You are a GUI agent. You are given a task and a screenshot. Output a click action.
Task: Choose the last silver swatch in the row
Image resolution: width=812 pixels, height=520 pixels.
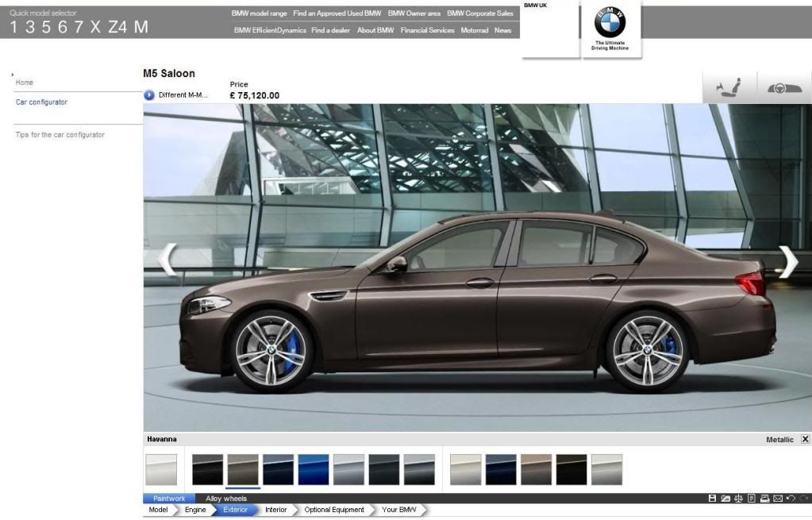pyautogui.click(x=606, y=470)
